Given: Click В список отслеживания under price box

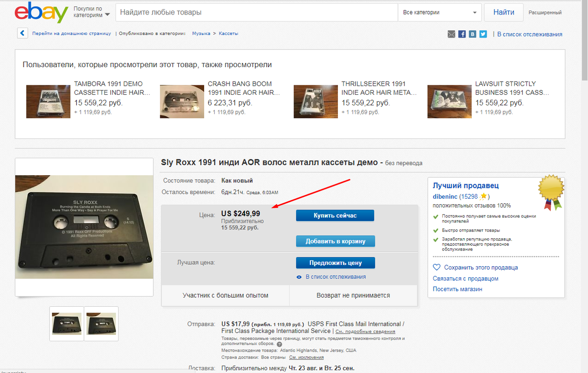Looking at the screenshot, I should [335, 277].
